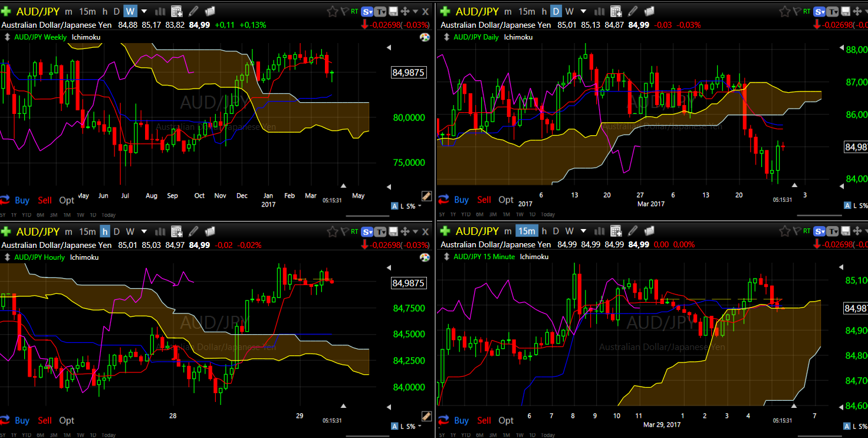This screenshot has width=868, height=438.
Task: Click the calendar add icon in Daily chart
Action: [x=616, y=11]
